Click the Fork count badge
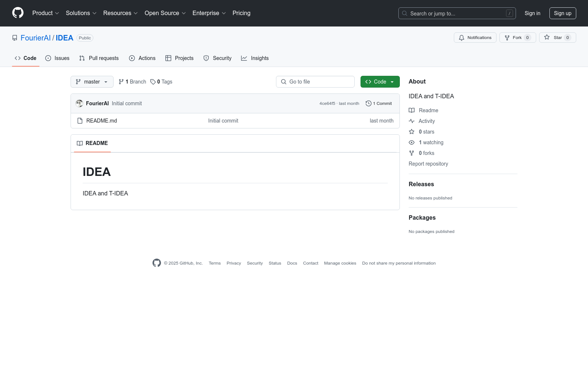The width and height of the screenshot is (588, 368). pos(527,38)
